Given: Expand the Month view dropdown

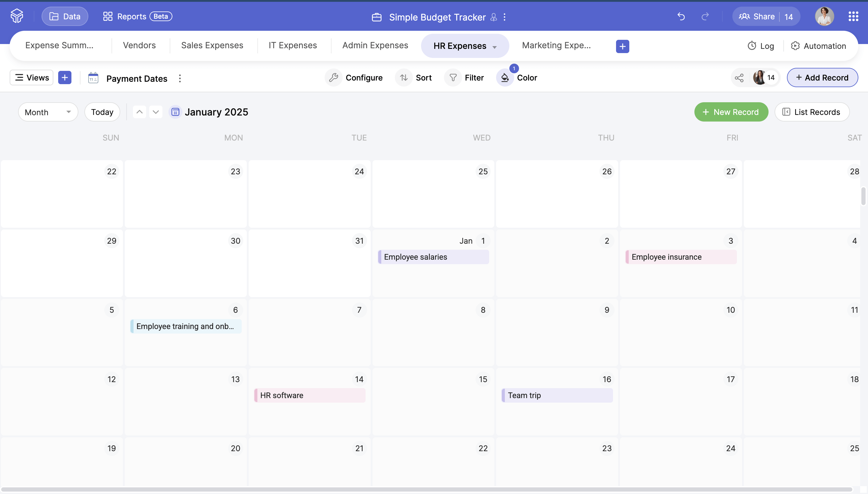Looking at the screenshot, I should [x=48, y=112].
